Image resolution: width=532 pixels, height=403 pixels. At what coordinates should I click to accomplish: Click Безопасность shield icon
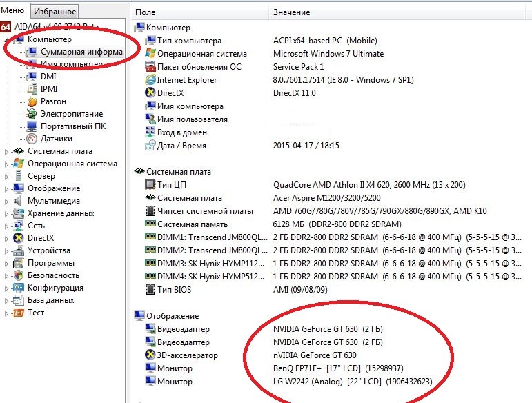[19, 275]
